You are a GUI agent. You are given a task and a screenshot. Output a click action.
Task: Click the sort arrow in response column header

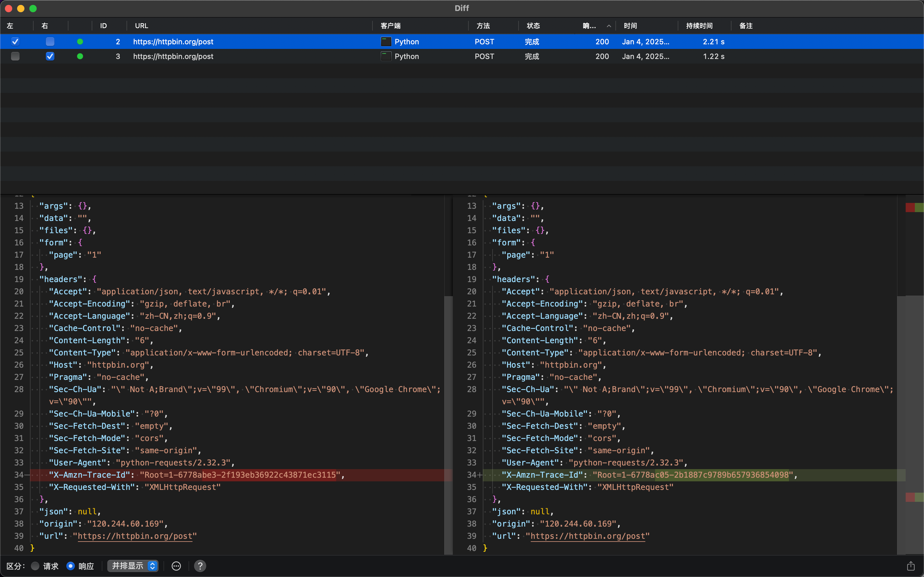[x=609, y=26]
